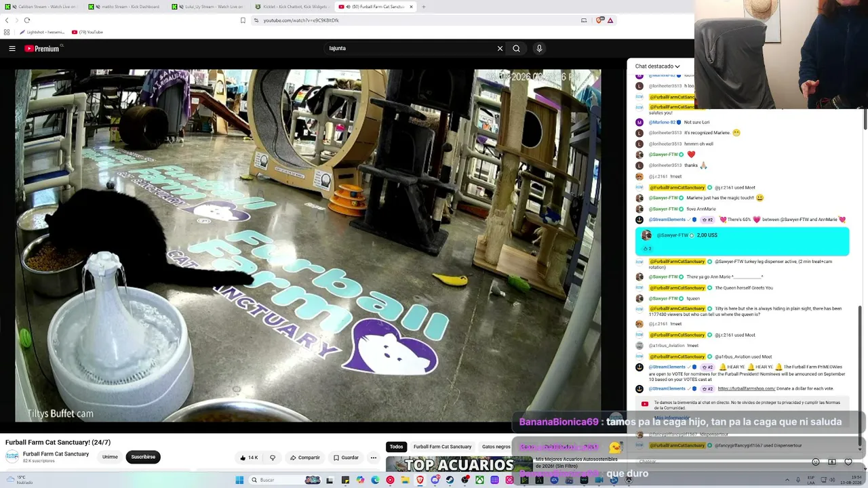Click the youtube.com address bar URL
This screenshot has height=488, width=868.
click(301, 20)
